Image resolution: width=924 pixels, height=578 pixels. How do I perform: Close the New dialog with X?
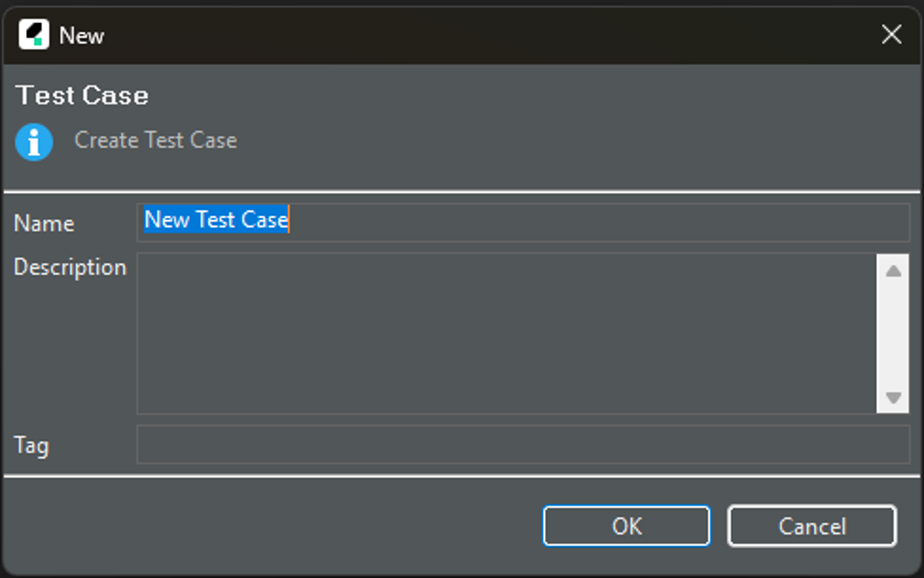point(891,34)
